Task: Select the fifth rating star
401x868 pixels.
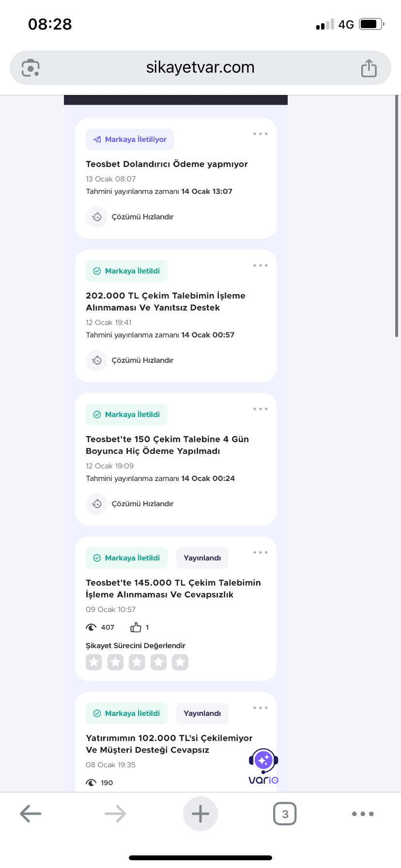Action: tap(180, 662)
